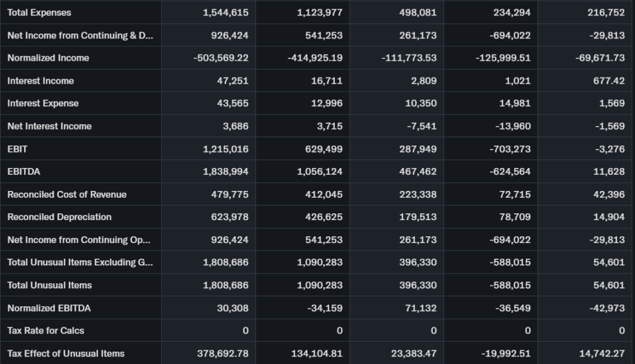The height and width of the screenshot is (364, 635).
Task: Click the Net Interest Income row label
Action: [49, 126]
